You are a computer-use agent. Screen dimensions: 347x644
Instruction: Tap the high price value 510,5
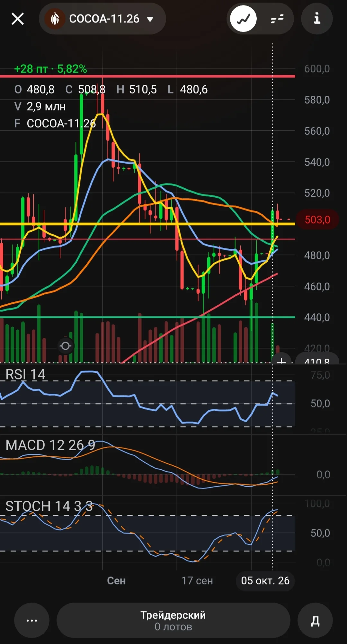pyautogui.click(x=143, y=89)
